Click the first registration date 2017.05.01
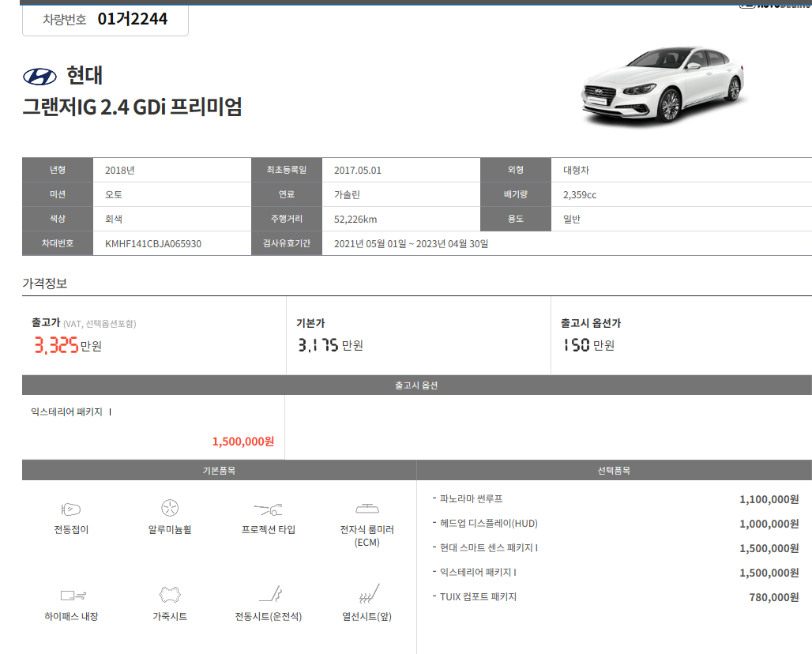Viewport: 812px width, 654px height. 357,171
